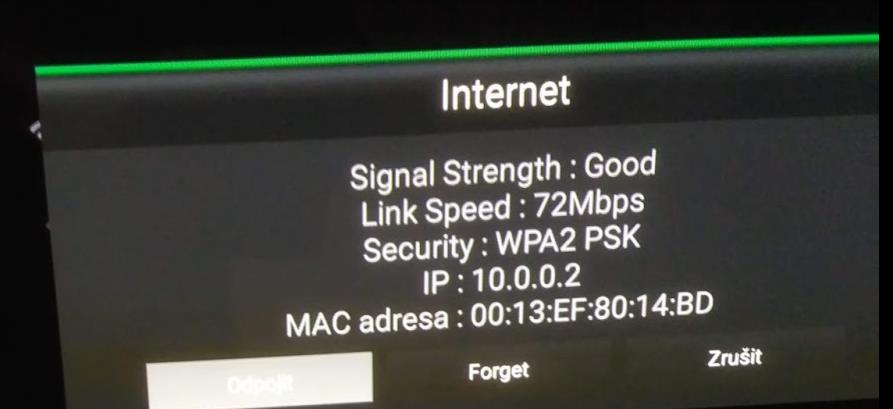
Task: Click the partially hidden icon at left edge
Action: [x=36, y=129]
